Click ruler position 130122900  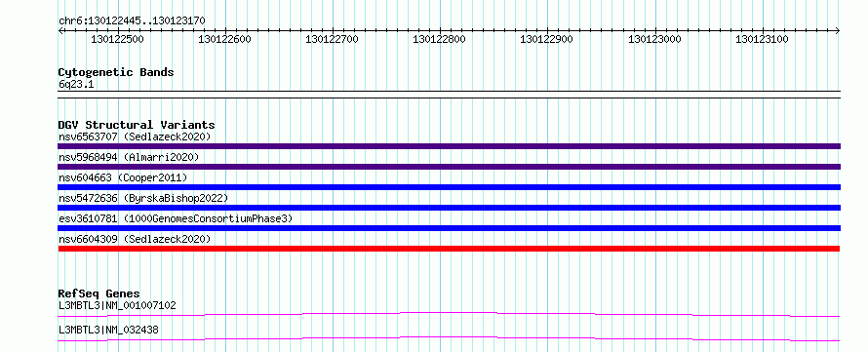point(547,39)
